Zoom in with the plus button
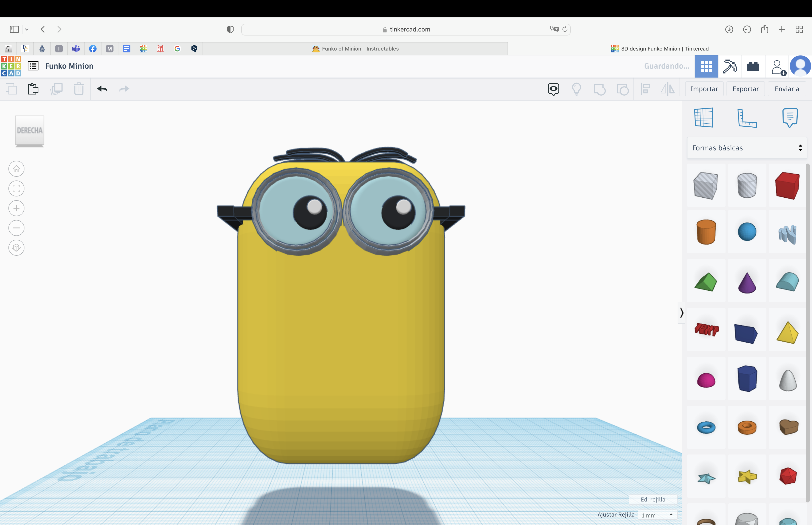This screenshot has width=812, height=525. 16,208
